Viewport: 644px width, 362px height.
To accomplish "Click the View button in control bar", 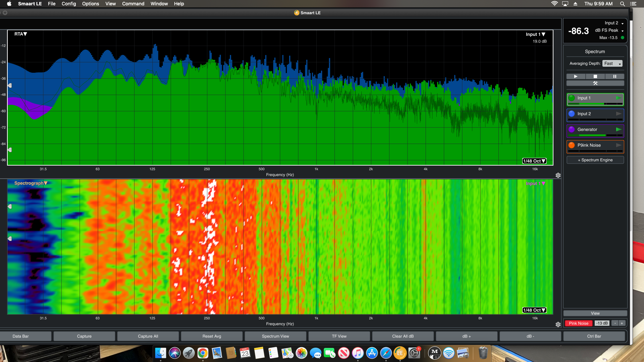I will click(595, 313).
